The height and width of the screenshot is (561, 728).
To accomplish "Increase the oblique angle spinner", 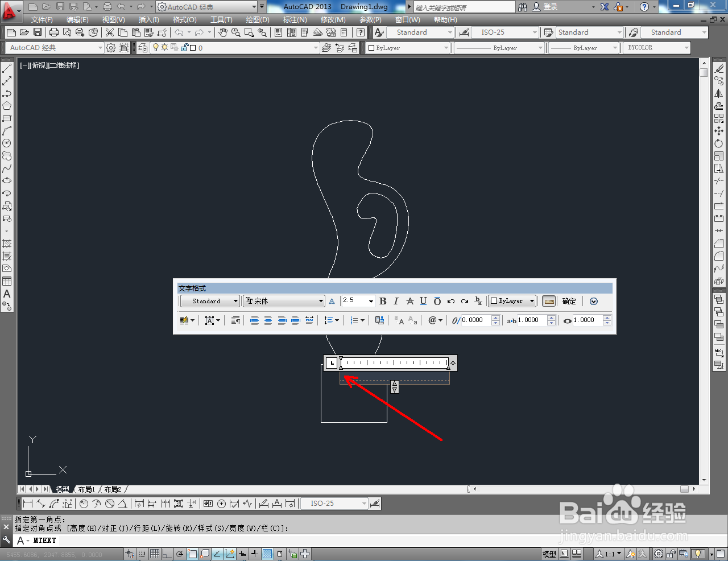I will (495, 317).
